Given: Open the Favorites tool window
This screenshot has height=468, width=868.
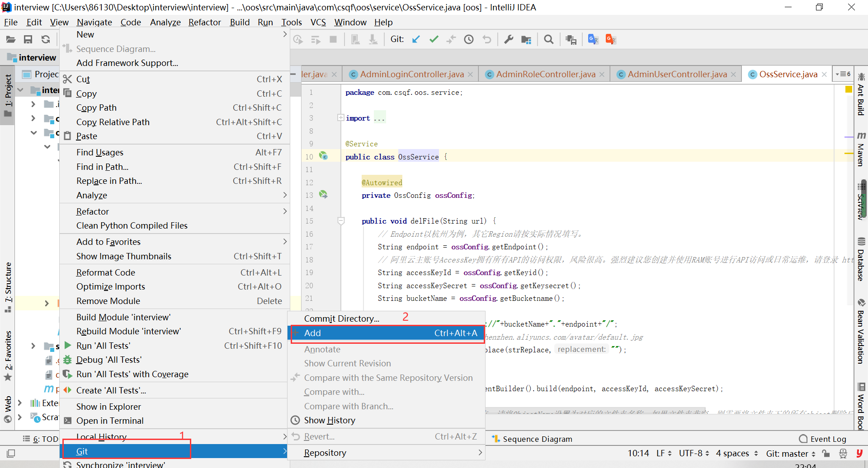Looking at the screenshot, I should [x=8, y=356].
